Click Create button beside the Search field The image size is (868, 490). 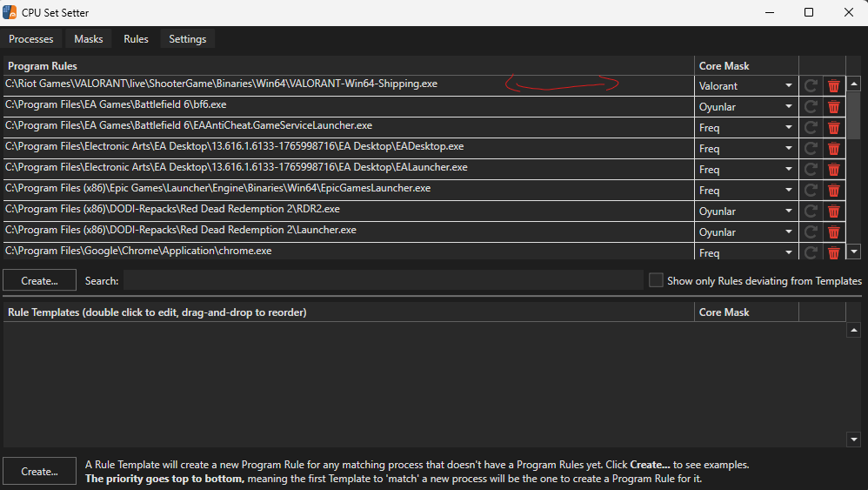pyautogui.click(x=39, y=280)
